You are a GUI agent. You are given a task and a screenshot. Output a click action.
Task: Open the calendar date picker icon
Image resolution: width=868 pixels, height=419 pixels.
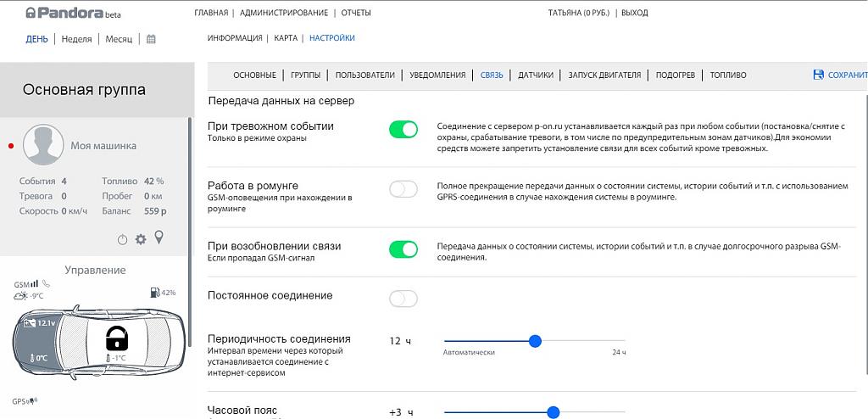point(151,39)
